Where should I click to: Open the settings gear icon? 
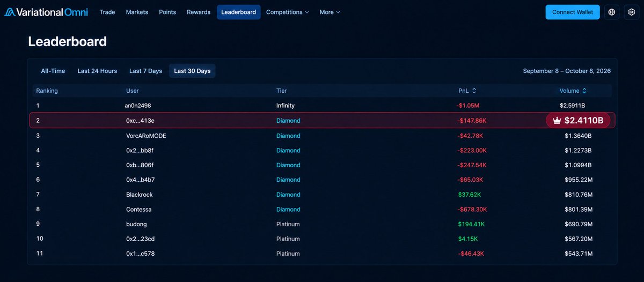tap(632, 12)
